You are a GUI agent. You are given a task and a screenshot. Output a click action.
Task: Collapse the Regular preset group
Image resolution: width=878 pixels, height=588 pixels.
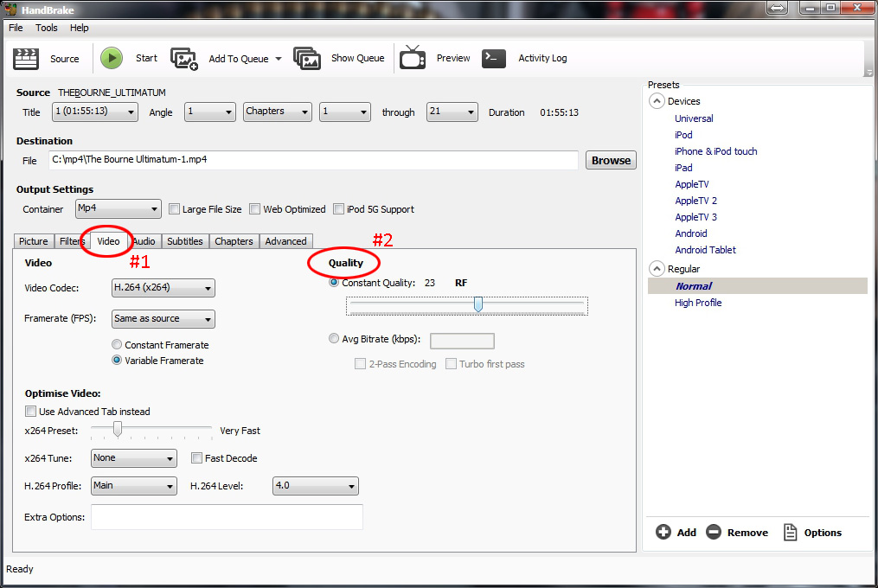click(x=657, y=269)
